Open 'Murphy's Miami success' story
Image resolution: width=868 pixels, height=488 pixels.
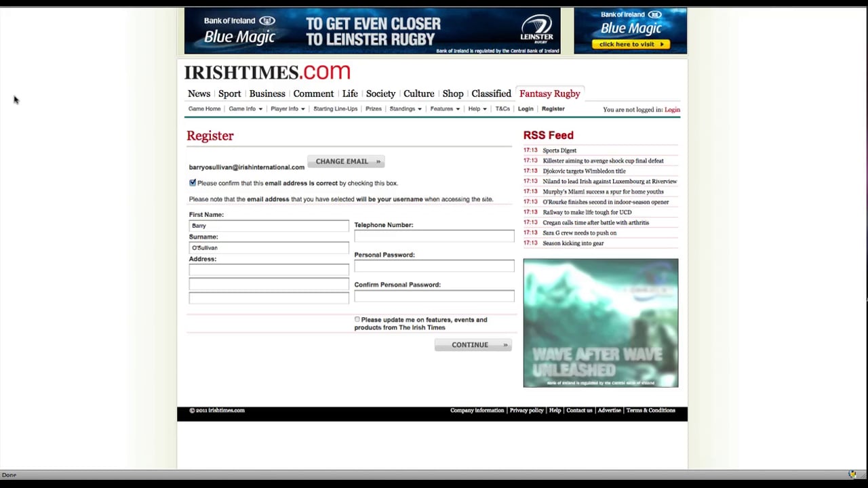click(603, 192)
